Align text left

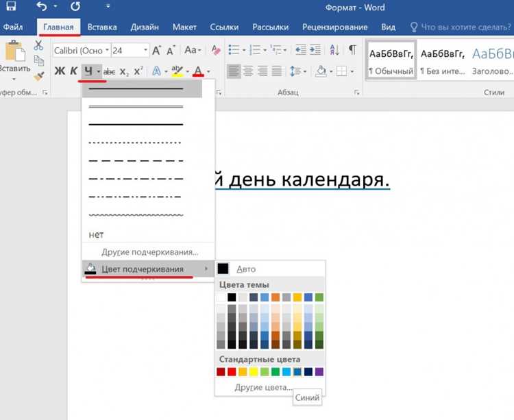(234, 71)
